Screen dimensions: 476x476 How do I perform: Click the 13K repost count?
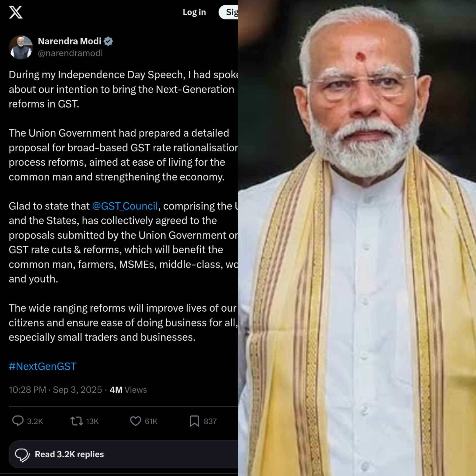tap(92, 421)
